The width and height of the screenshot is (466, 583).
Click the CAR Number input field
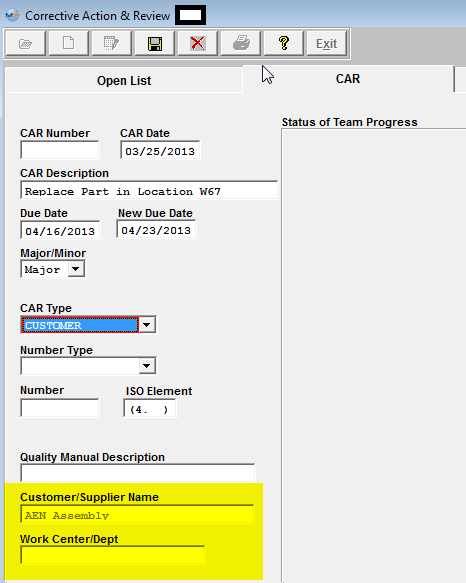(x=60, y=150)
